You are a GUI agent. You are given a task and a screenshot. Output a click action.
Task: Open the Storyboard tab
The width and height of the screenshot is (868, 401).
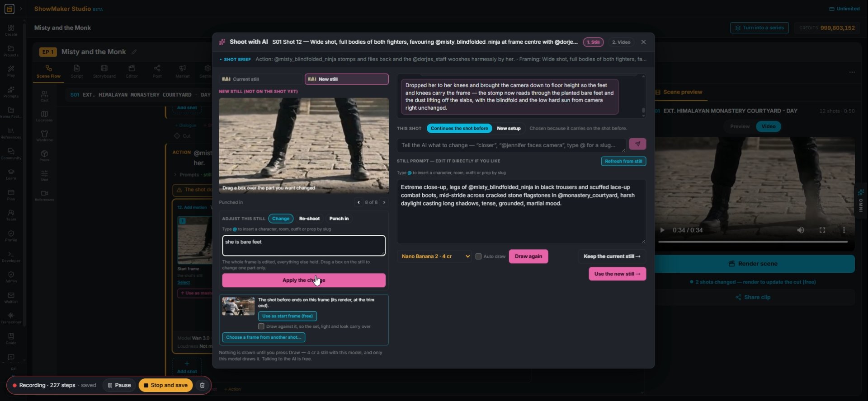coord(104,71)
